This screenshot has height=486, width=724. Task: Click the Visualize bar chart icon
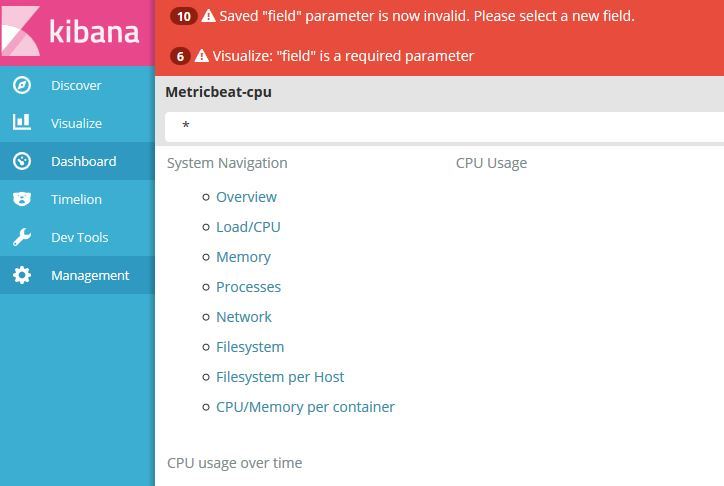[x=22, y=122]
